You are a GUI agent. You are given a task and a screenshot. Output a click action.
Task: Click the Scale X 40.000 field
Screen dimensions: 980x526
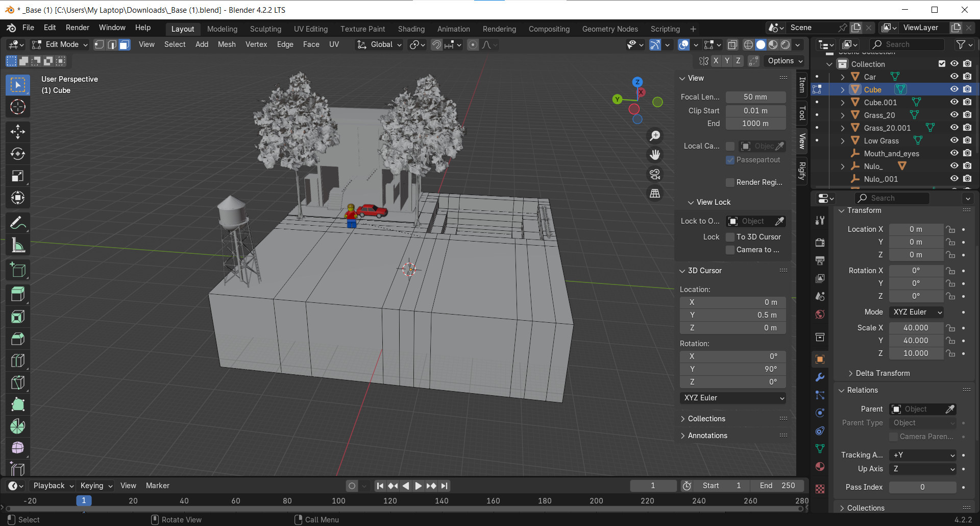(x=916, y=328)
